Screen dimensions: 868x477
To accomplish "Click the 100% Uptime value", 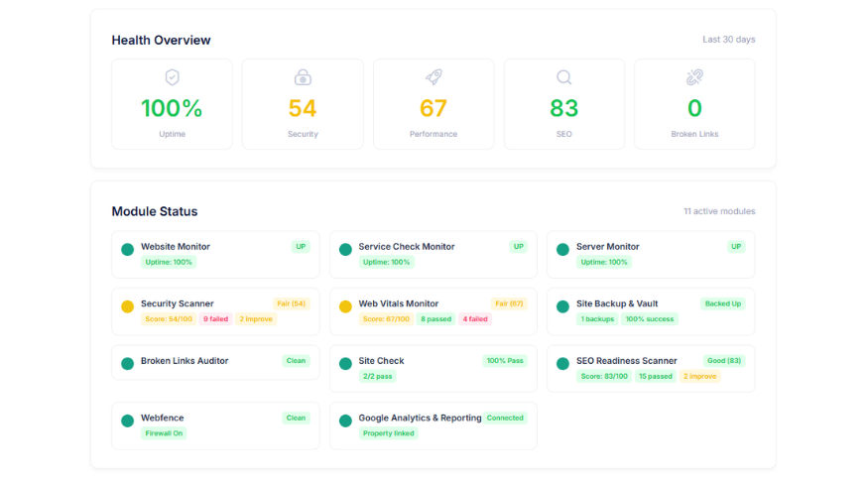I will (172, 108).
